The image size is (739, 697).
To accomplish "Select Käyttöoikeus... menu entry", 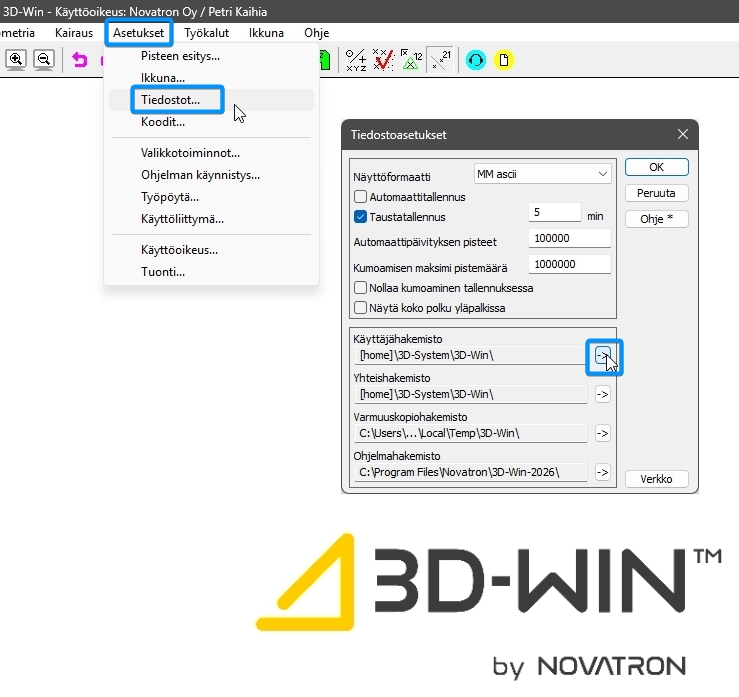I will [211, 250].
